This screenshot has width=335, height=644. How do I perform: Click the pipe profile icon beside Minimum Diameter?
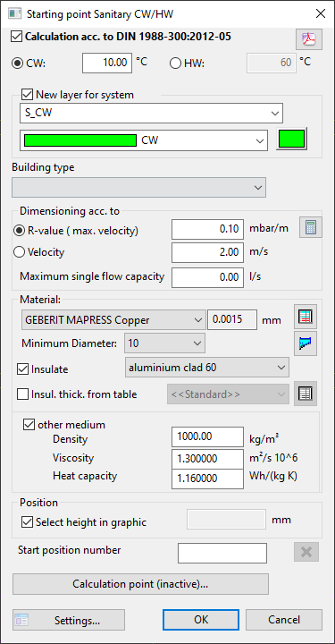305,342
